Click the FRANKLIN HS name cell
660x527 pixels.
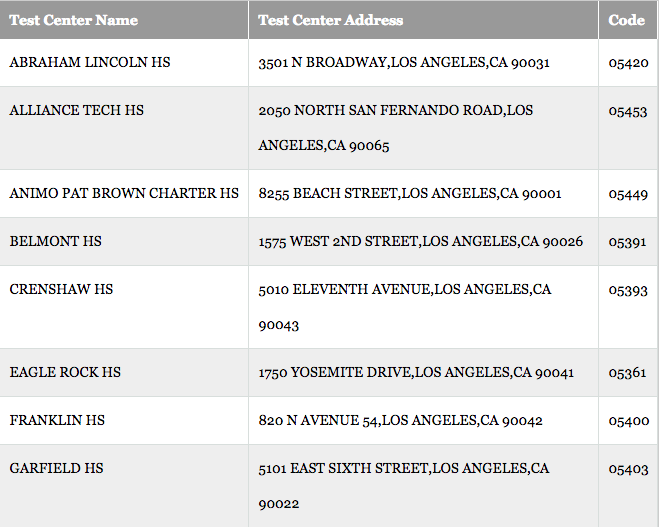[x=57, y=420]
